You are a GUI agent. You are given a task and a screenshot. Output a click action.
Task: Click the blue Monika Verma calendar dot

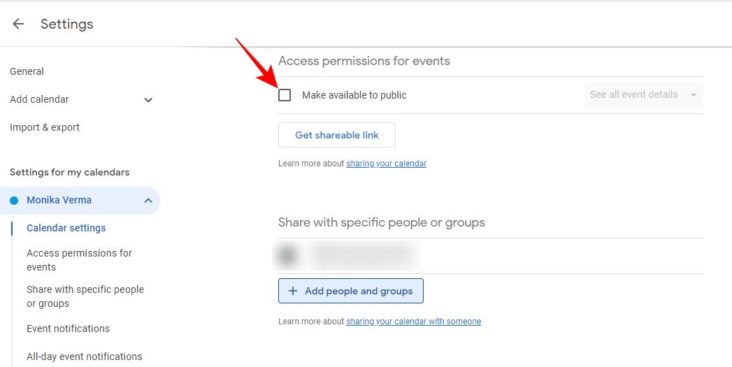[14, 200]
